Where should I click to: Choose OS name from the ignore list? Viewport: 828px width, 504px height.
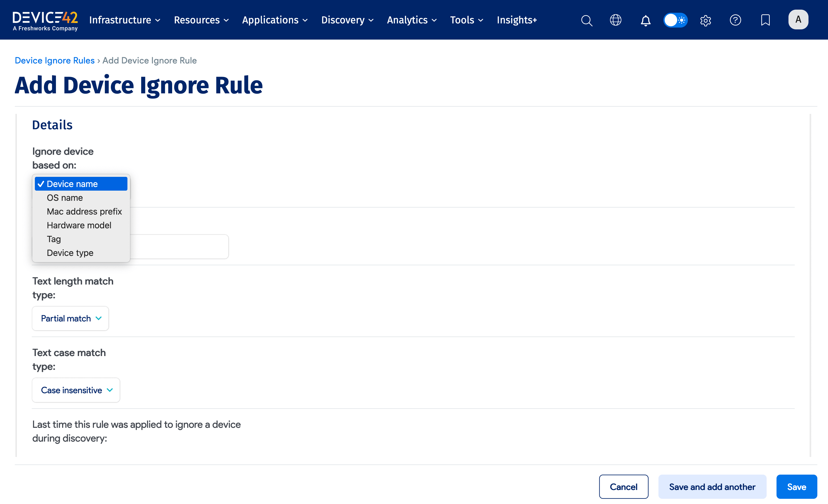[64, 198]
